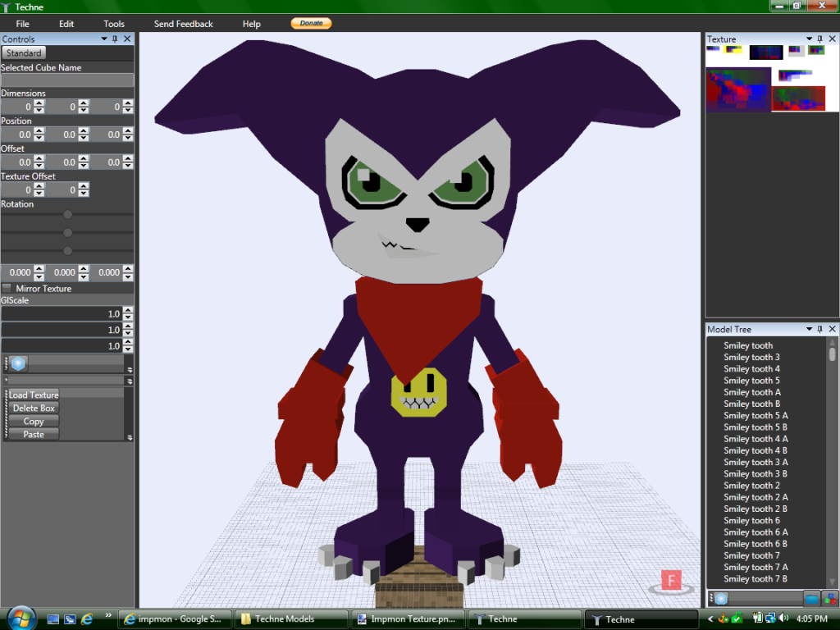Open the File menu
This screenshot has width=840, height=630.
click(x=22, y=24)
